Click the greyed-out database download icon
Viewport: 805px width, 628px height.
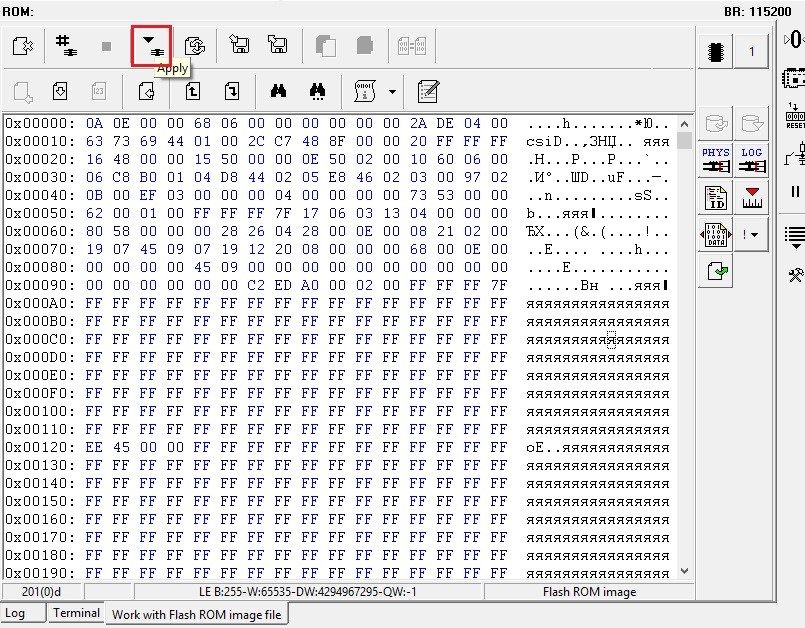point(752,123)
